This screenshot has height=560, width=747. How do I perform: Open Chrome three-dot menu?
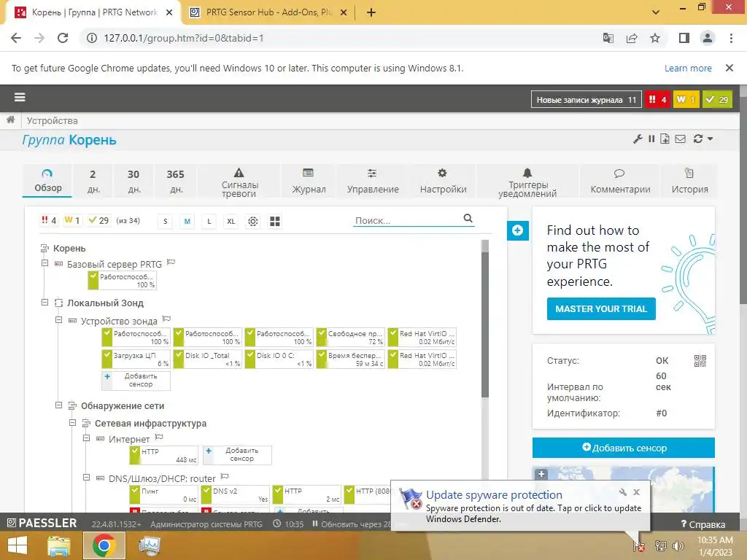pyautogui.click(x=731, y=38)
